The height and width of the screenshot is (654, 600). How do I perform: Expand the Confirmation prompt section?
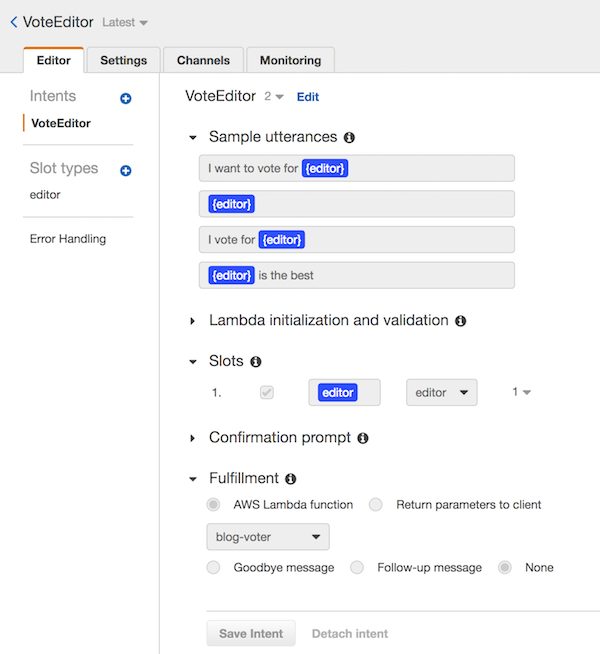click(x=192, y=438)
